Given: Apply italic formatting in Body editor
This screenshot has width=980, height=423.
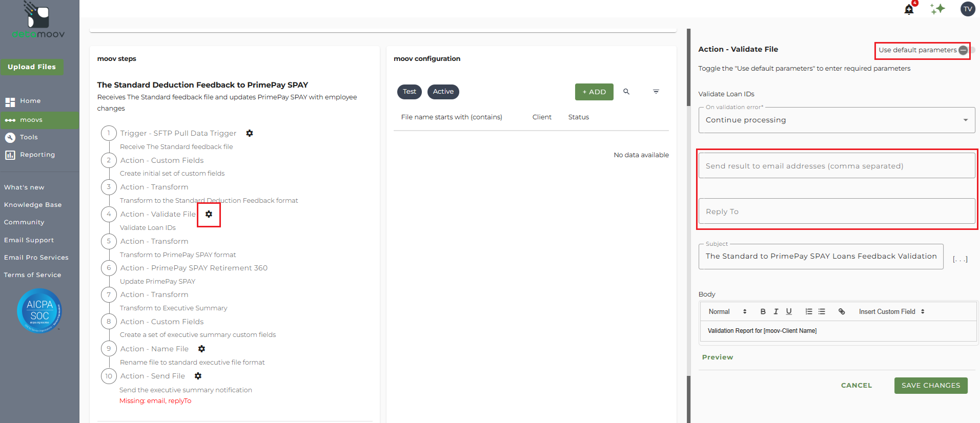Looking at the screenshot, I should coord(776,311).
